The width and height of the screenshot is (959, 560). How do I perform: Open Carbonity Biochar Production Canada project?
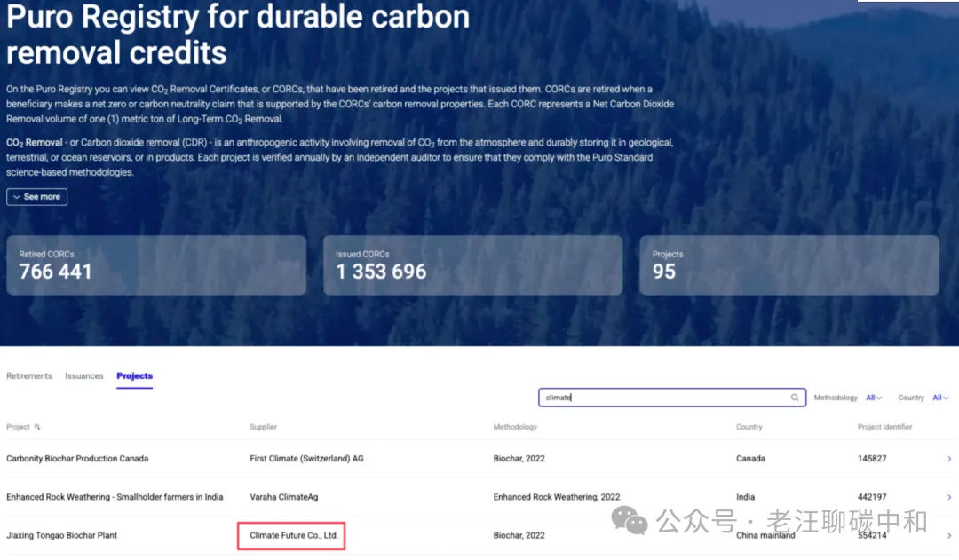coord(77,459)
